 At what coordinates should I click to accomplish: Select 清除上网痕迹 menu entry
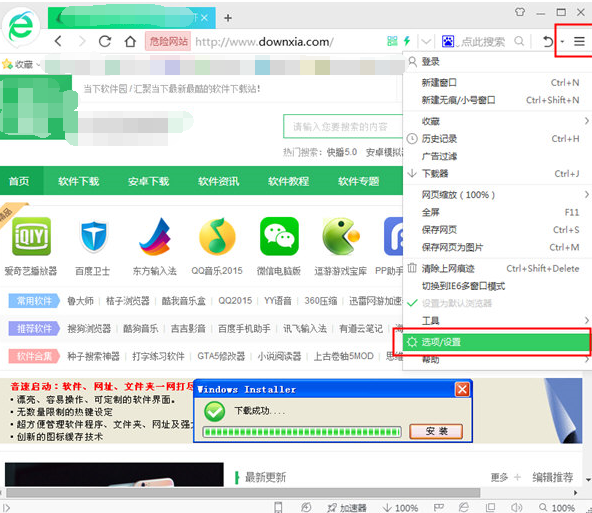pyautogui.click(x=497, y=268)
